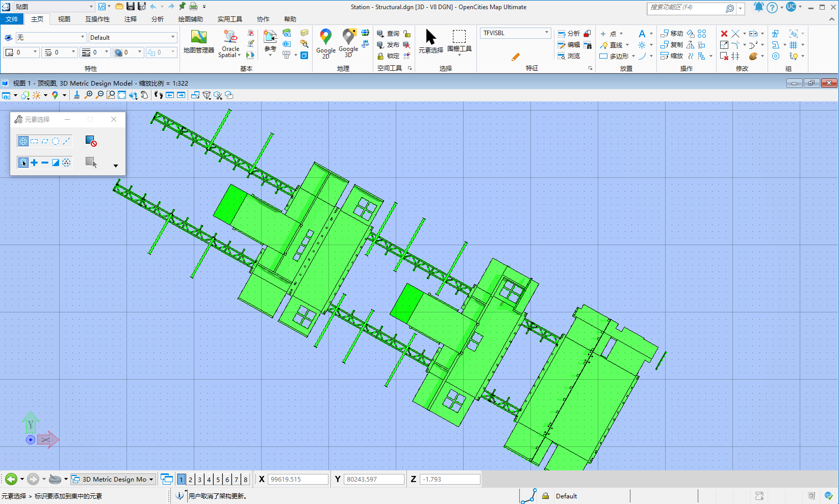Click the Zoom In magnifier icon
839x504 pixels.
coord(89,95)
